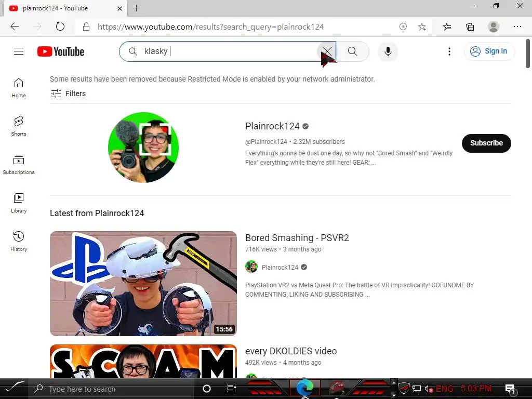Screen dimensions: 532x399
Task: Select the 'plainrock124 - YouTube' tab
Action: pyautogui.click(x=65, y=8)
